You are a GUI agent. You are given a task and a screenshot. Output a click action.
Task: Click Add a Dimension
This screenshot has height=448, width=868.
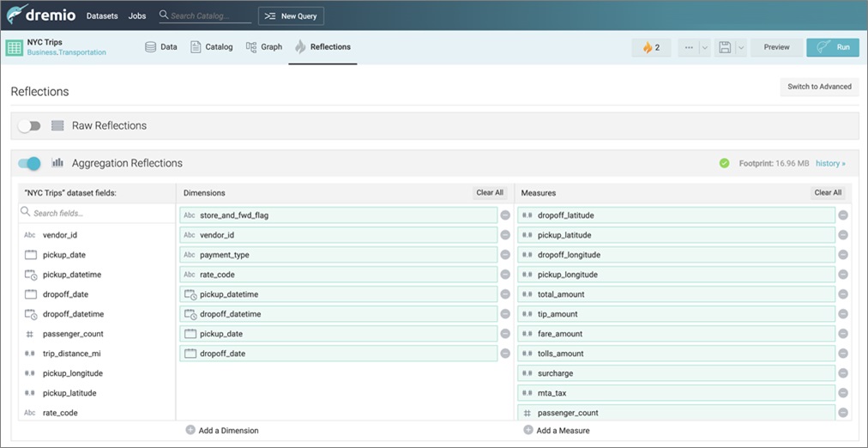point(221,430)
